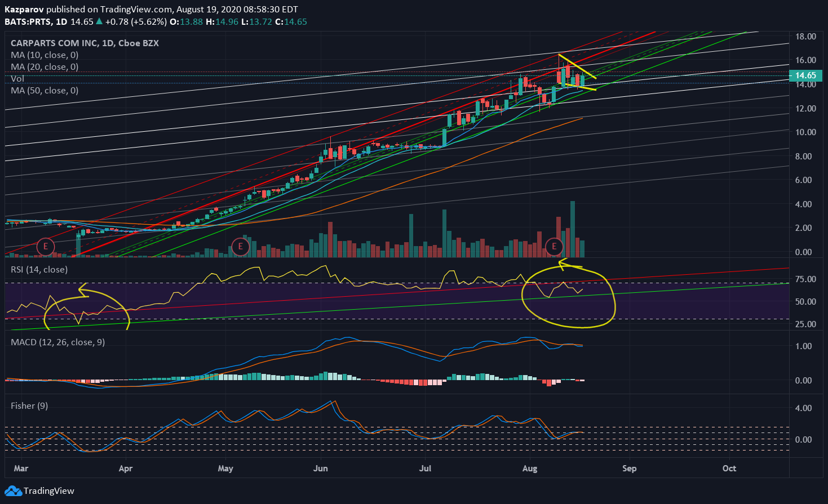Click the TradingView cloud logo icon
This screenshot has width=828, height=504.
(14, 491)
